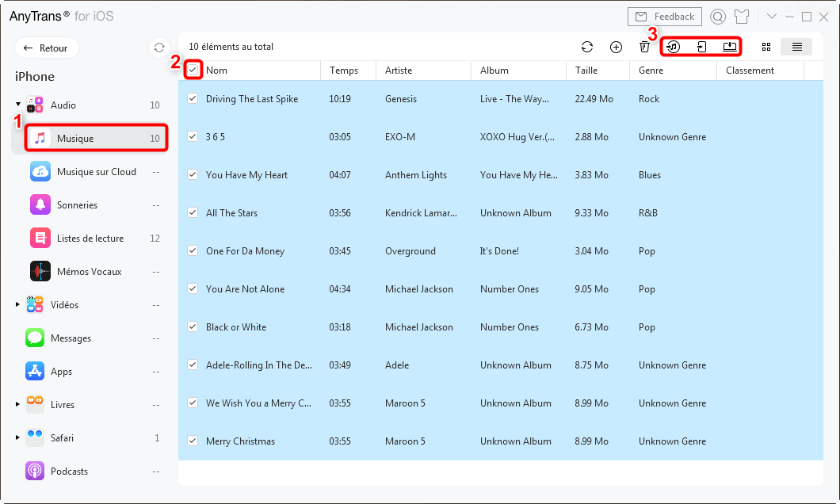Uncheck Merry Christmas song

(x=193, y=441)
